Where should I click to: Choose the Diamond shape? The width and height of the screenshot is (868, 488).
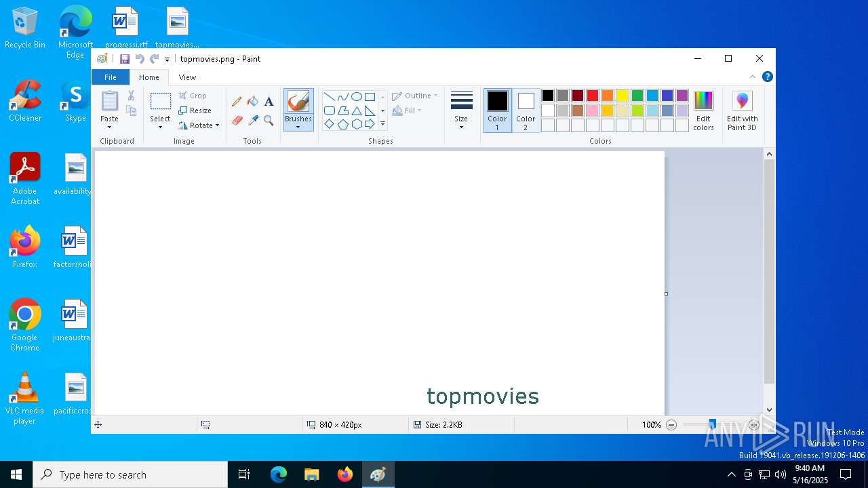[x=329, y=124]
